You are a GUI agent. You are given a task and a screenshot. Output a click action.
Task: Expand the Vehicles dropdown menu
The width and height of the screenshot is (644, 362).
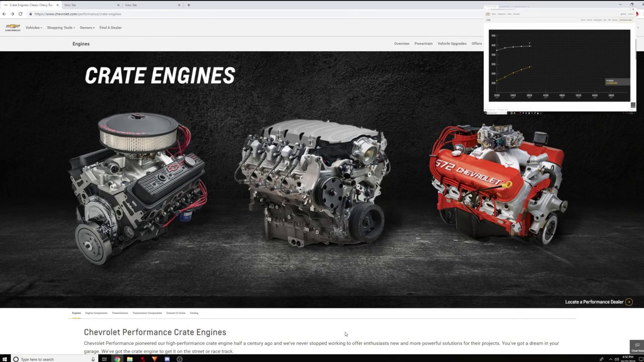34,28
